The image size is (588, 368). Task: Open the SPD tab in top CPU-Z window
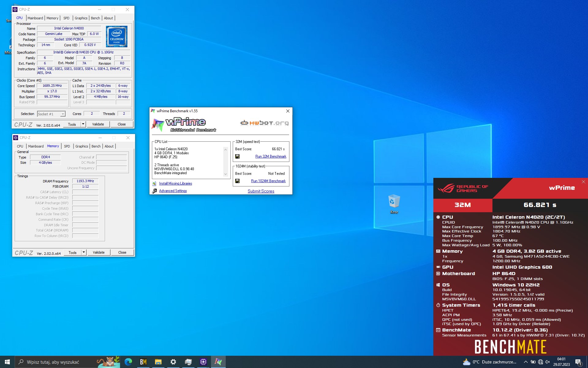[66, 18]
